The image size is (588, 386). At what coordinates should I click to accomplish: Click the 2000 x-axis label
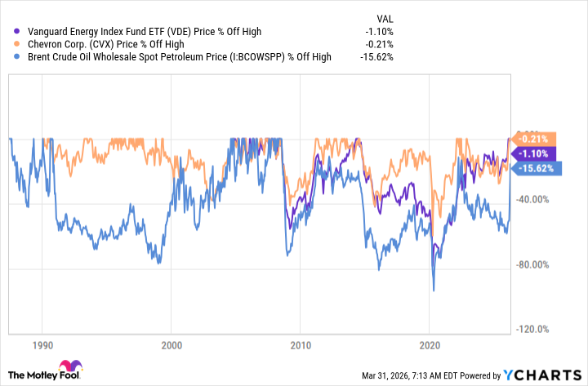click(171, 344)
